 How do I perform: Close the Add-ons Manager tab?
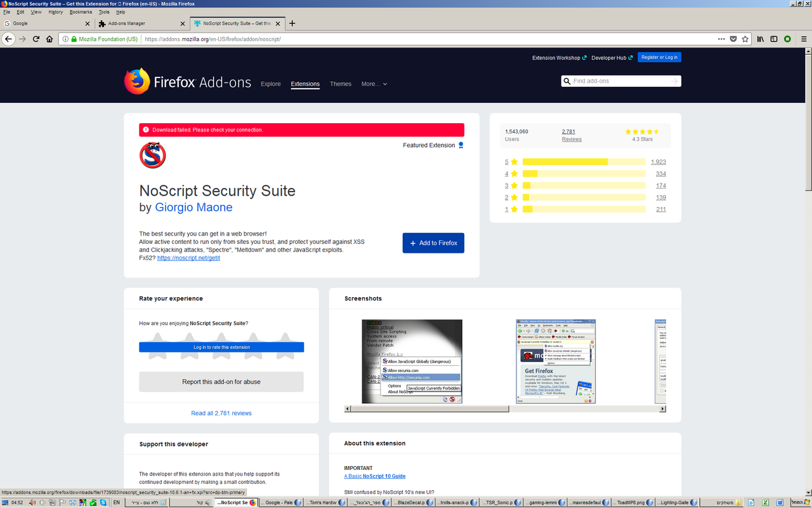[x=183, y=23]
